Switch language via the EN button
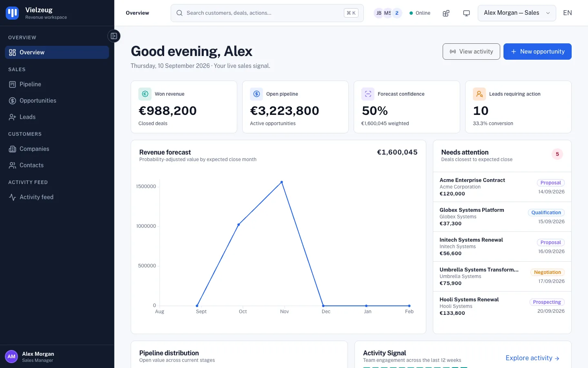The height and width of the screenshot is (368, 588). 567,13
